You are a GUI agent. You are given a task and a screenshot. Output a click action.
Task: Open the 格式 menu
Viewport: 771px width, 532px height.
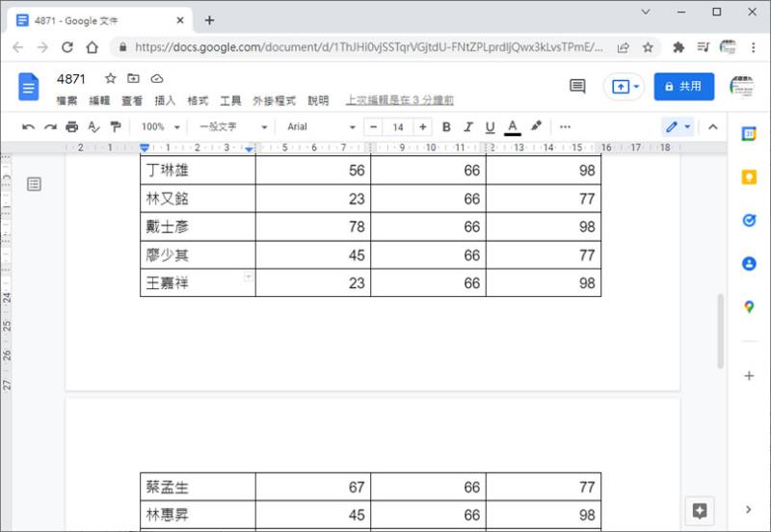pyautogui.click(x=198, y=100)
